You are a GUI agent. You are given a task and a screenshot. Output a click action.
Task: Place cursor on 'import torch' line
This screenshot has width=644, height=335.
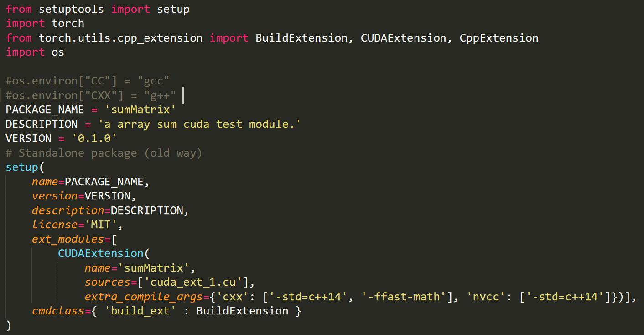[x=45, y=23]
